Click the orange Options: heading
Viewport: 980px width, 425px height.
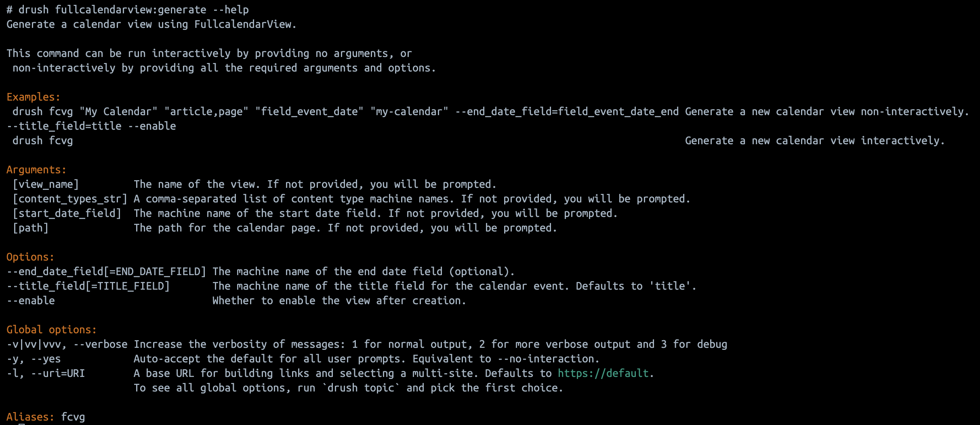tap(30, 257)
